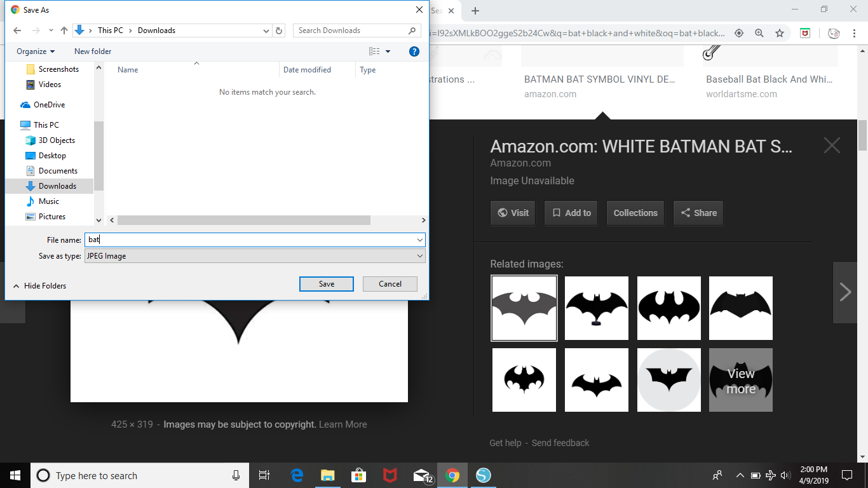This screenshot has height=488, width=868.
Task: Select Pictures in navigation pane
Action: coord(51,217)
